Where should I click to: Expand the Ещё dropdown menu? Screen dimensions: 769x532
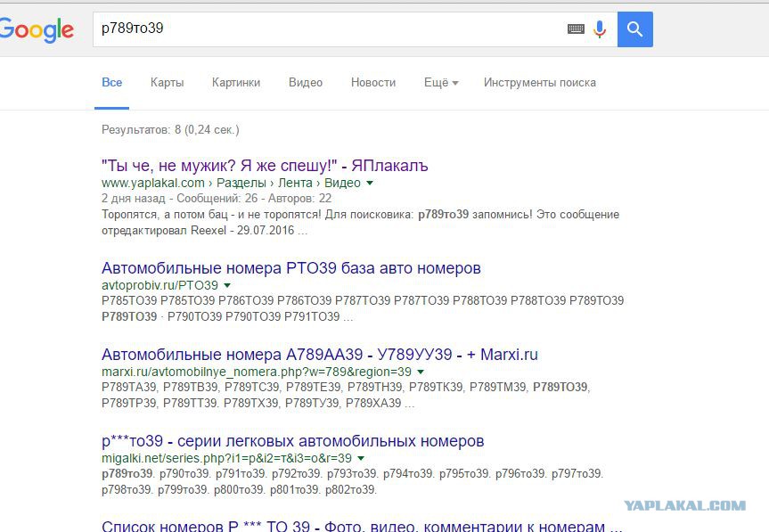point(441,82)
